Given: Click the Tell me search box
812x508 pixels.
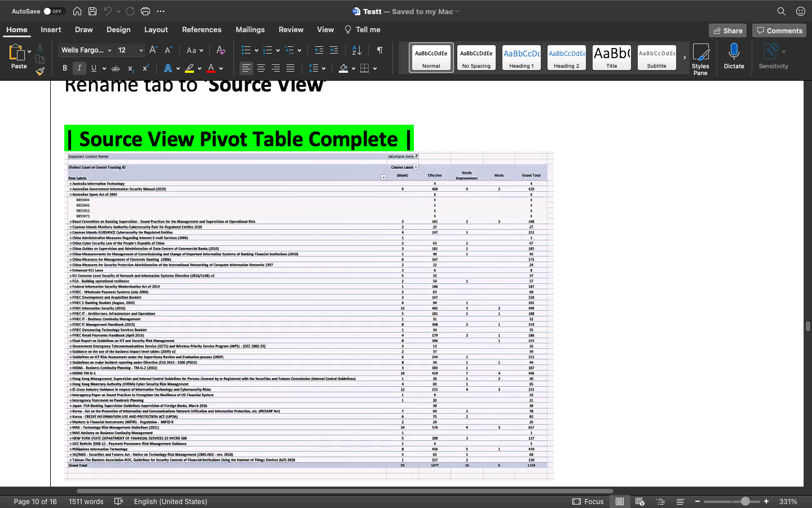Looking at the screenshot, I should 363,30.
